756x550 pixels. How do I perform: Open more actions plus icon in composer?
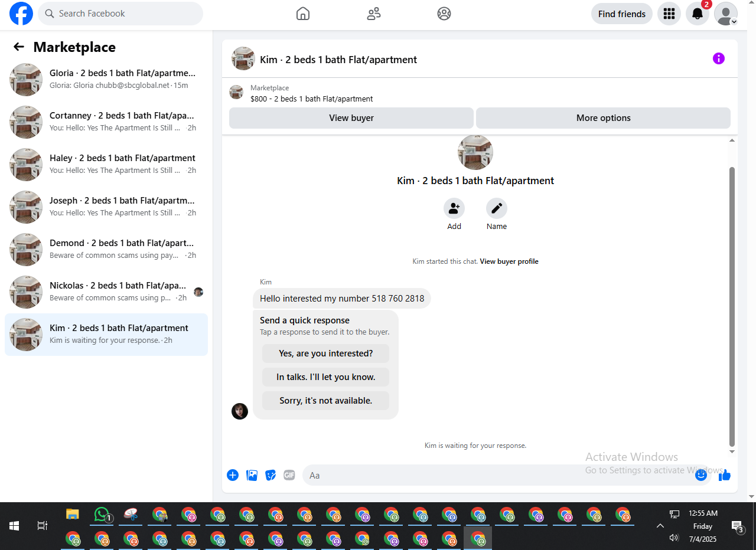pos(233,475)
